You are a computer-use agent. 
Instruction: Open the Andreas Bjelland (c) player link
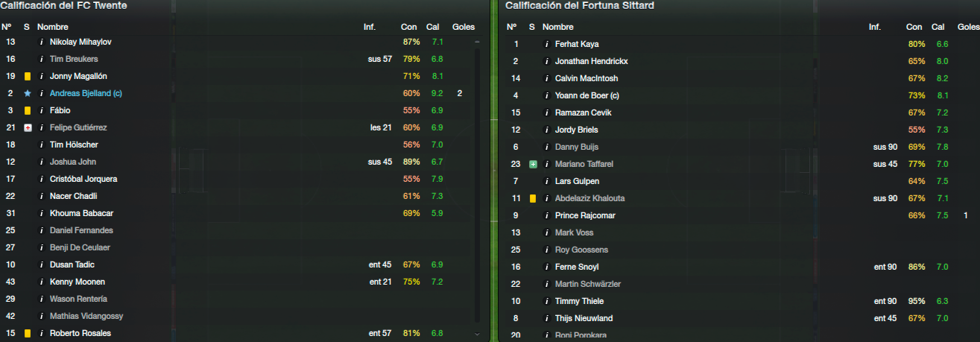(86, 93)
